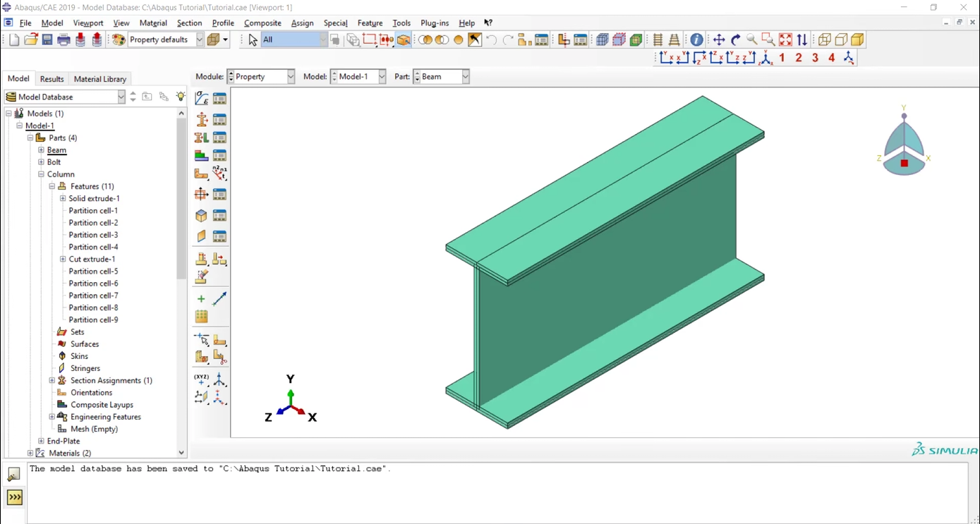
Task: Click the Create Section tool
Action: 201,119
